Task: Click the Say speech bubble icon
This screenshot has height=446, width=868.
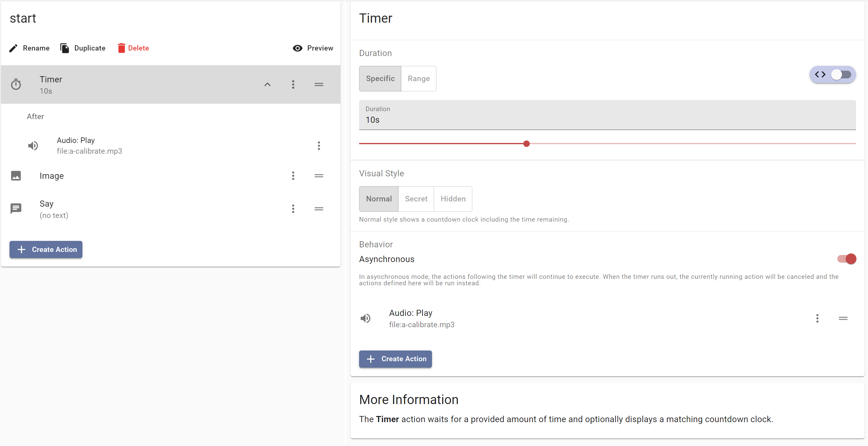Action: click(16, 209)
